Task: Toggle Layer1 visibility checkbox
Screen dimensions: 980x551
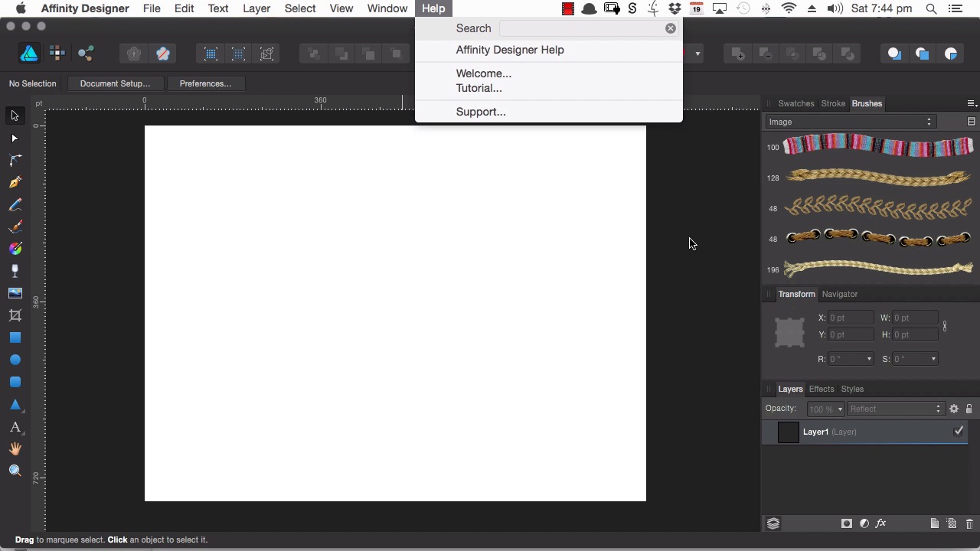Action: point(959,432)
